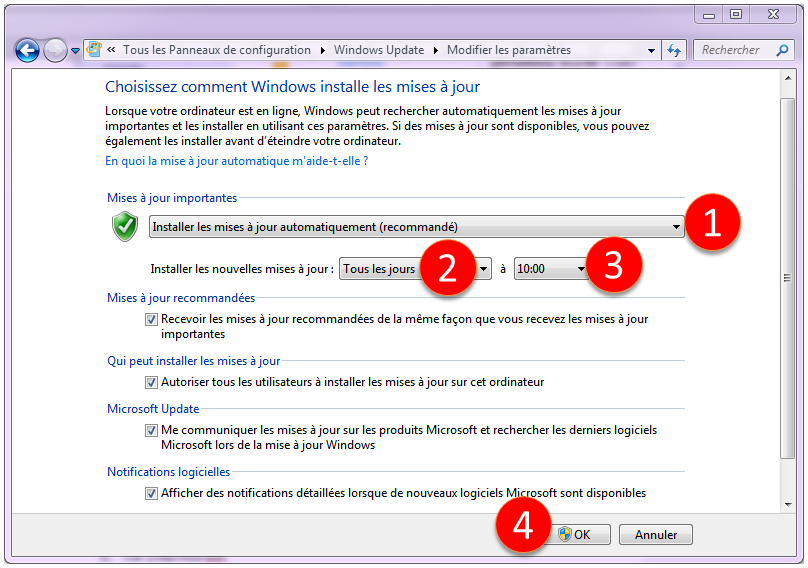
Task: Expand arrow after Windows Update breadcrumb
Action: tap(435, 50)
